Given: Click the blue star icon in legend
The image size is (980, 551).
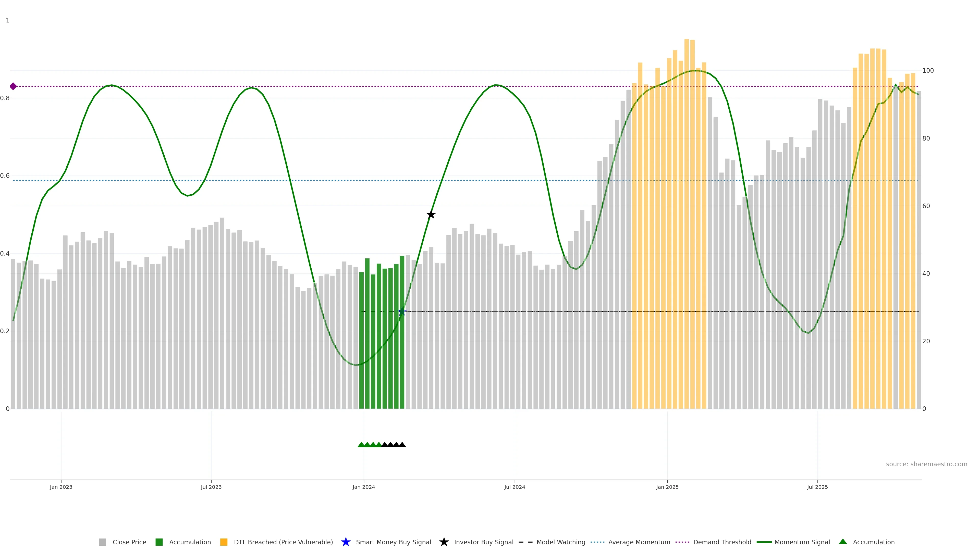Looking at the screenshot, I should coord(346,542).
